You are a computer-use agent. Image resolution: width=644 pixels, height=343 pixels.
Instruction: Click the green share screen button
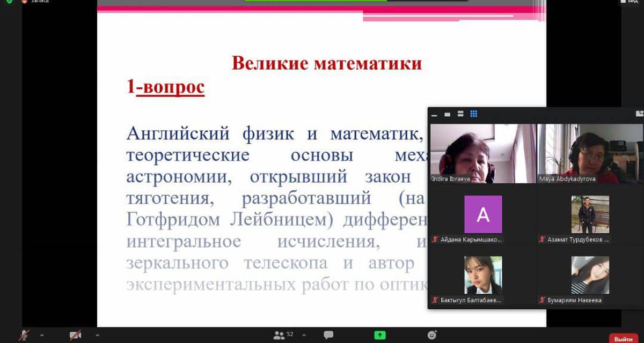(380, 335)
